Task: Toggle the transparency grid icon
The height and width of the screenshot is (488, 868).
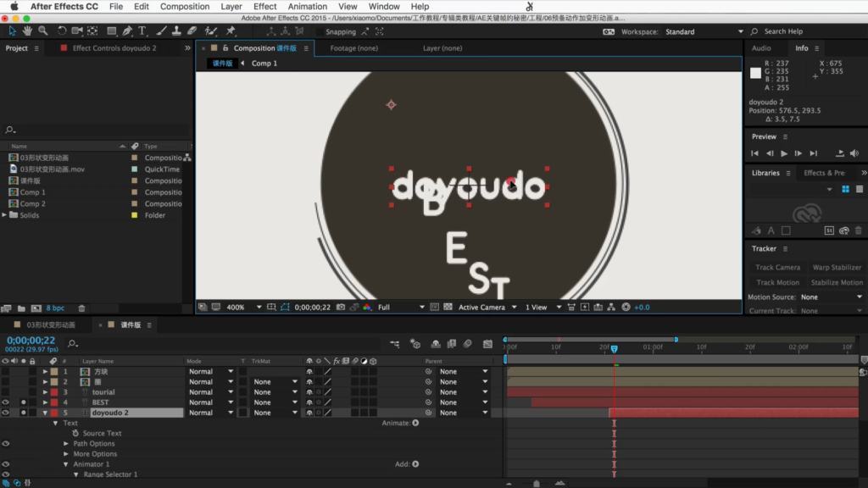Action: point(447,307)
